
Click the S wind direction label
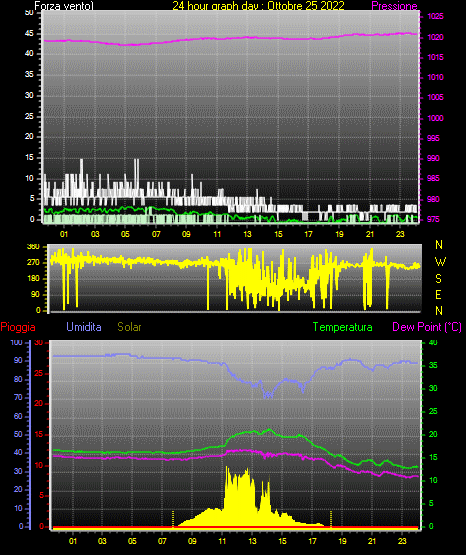point(438,279)
